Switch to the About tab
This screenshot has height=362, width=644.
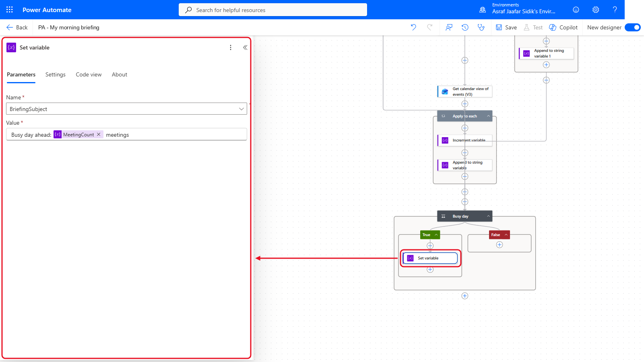120,74
